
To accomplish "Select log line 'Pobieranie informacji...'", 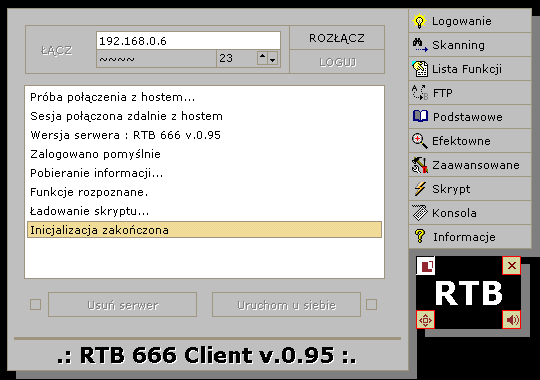I will (204, 173).
